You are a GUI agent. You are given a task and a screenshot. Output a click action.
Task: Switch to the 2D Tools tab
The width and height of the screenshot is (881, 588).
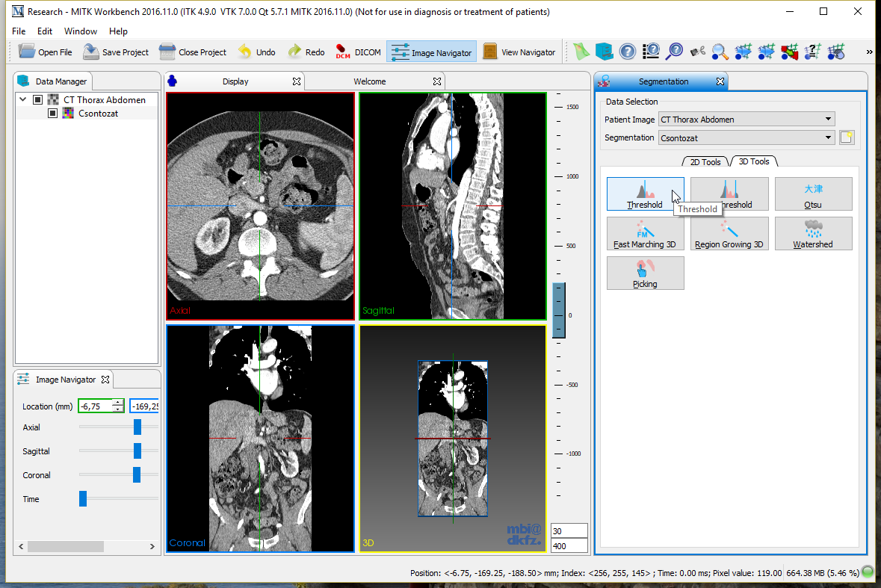[x=705, y=161]
